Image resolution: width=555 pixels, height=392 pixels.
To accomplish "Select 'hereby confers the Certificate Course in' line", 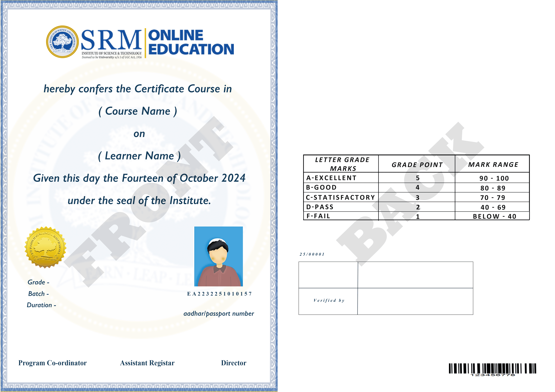I will click(138, 89).
